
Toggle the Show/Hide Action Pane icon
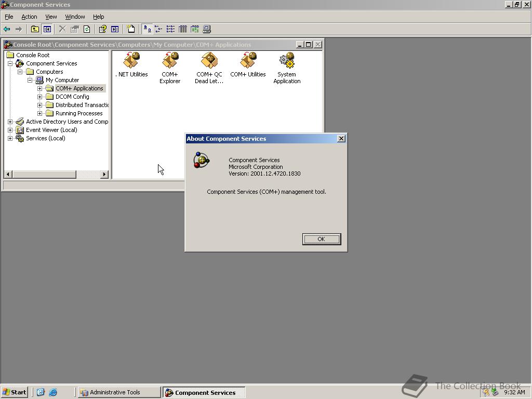[x=115, y=29]
